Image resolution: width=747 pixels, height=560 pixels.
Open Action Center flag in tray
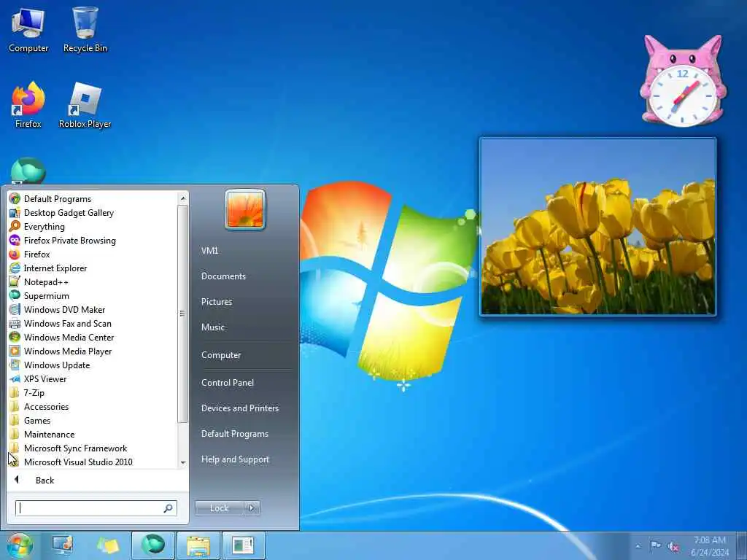click(655, 545)
